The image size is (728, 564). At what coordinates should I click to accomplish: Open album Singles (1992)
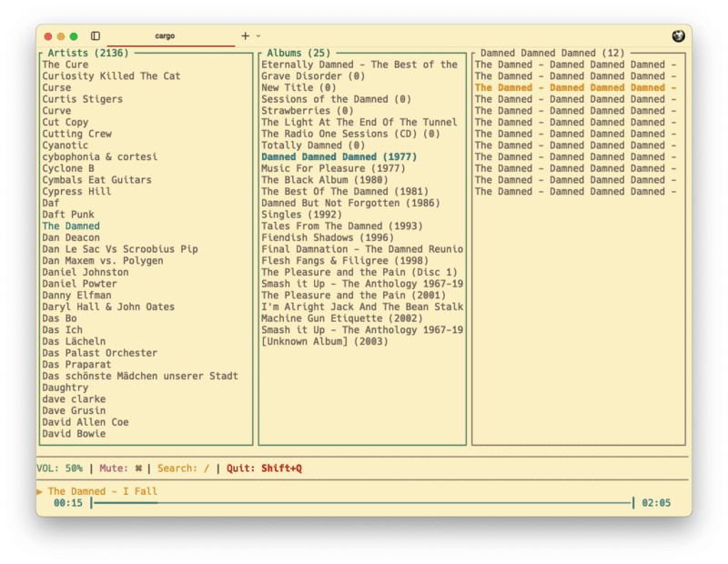coord(302,215)
